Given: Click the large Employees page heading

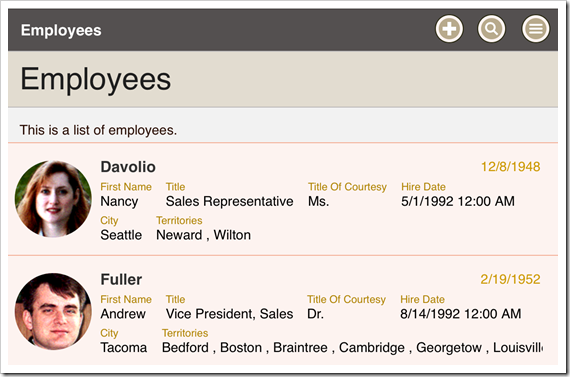Looking at the screenshot, I should pyautogui.click(x=96, y=80).
